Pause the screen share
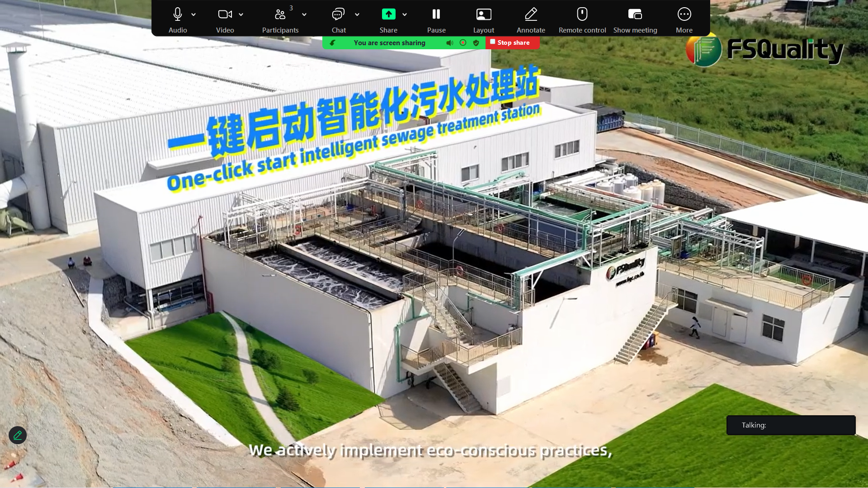This screenshot has width=868, height=488. (436, 14)
